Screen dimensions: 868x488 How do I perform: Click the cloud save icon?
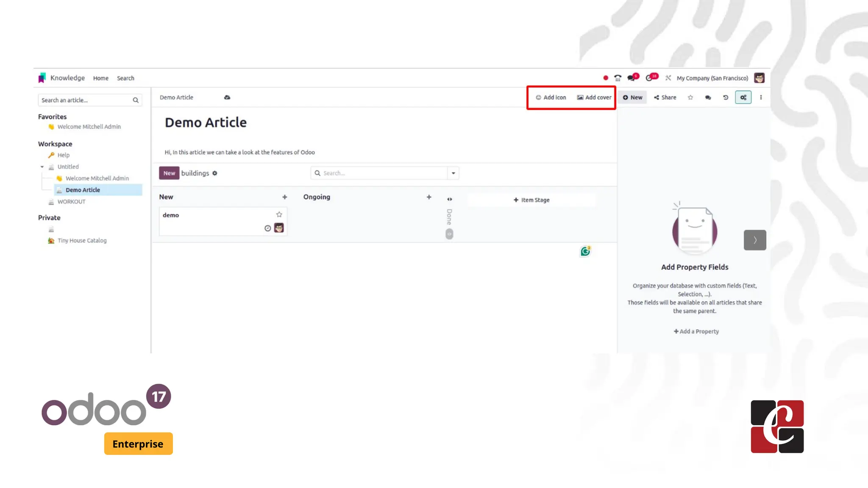click(x=227, y=97)
